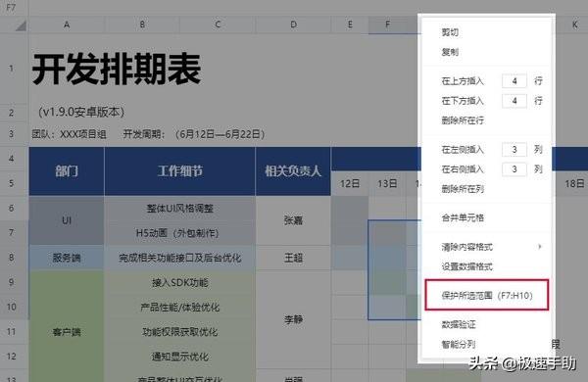Select 剪切 in the context menu
The image size is (588, 382).
click(x=450, y=32)
